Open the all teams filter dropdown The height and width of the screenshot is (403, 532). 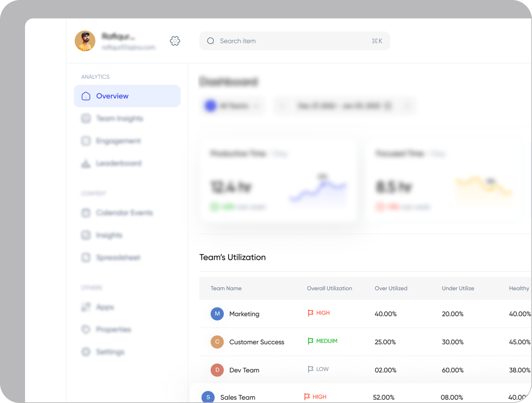pyautogui.click(x=233, y=106)
